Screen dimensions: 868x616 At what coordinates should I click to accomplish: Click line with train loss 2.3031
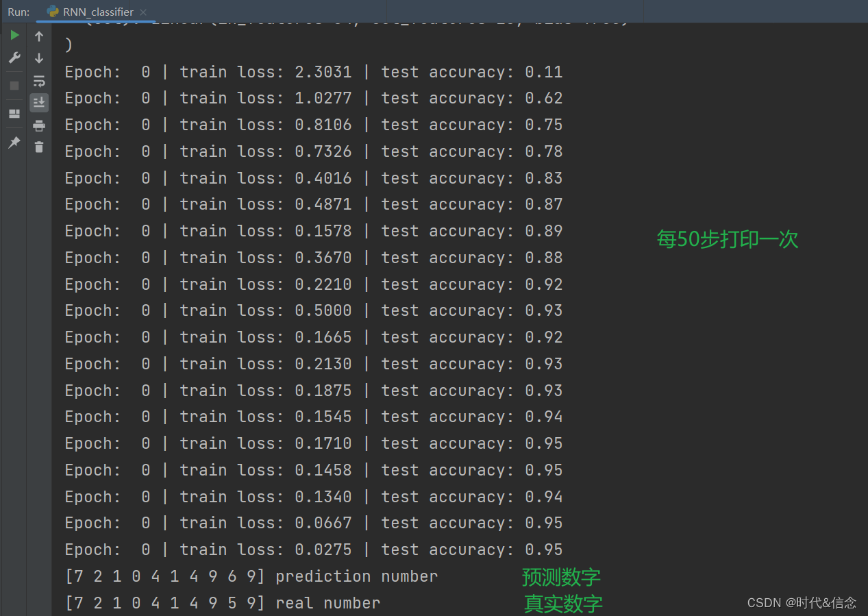point(314,72)
